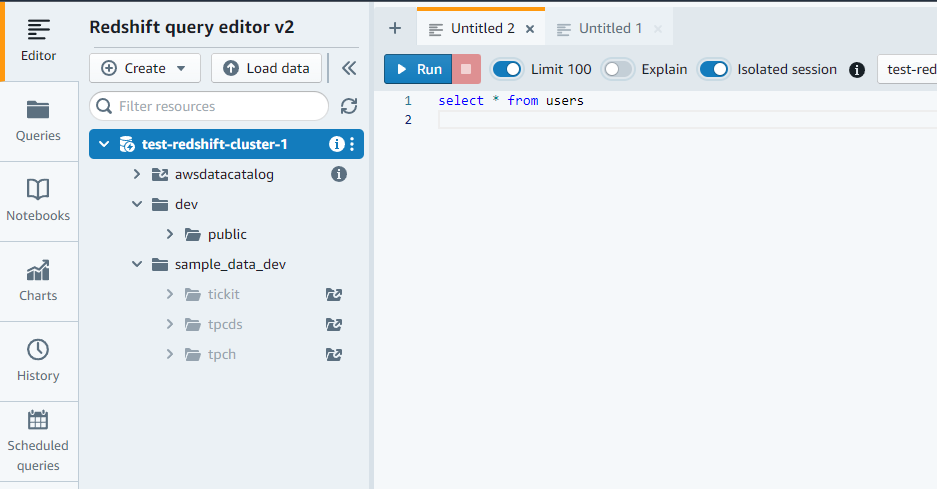This screenshot has width=937, height=489.
Task: Click the 'select * from users' query line
Action: 511,100
